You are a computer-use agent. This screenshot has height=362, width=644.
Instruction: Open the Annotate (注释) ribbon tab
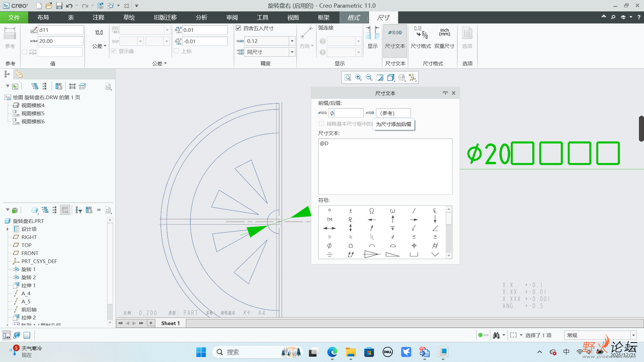pyautogui.click(x=99, y=17)
